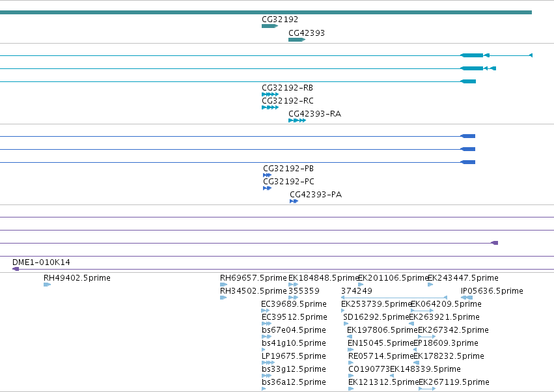
Task: Click the CG32192-RB transcript arrow glyph
Action: [270, 94]
